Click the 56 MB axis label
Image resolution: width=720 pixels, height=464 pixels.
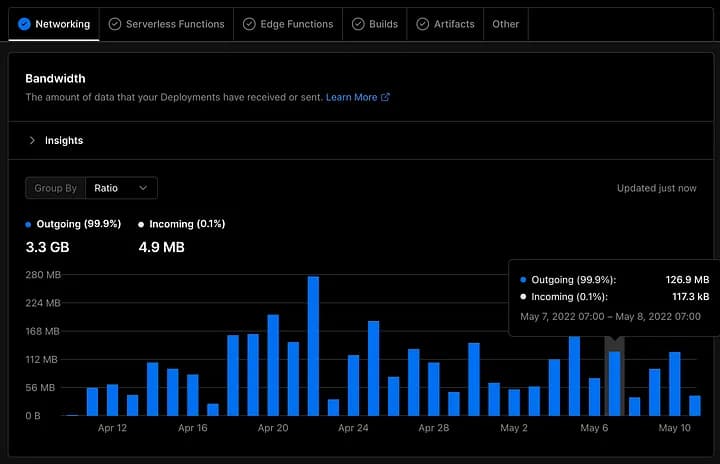[x=40, y=388]
